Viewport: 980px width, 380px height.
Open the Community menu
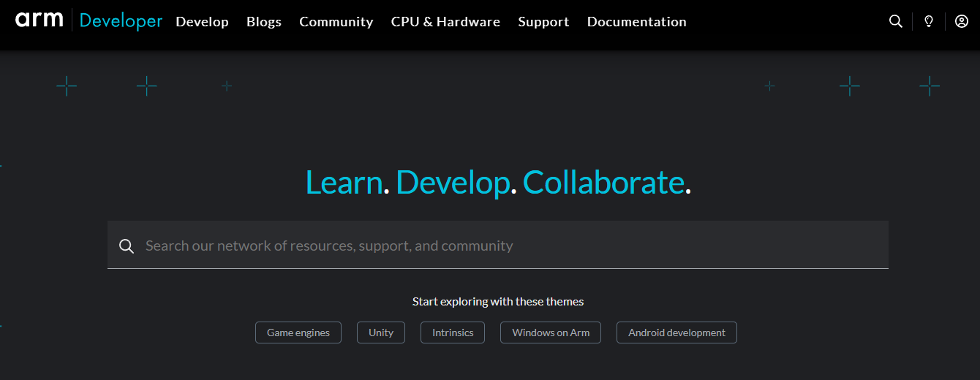point(336,22)
